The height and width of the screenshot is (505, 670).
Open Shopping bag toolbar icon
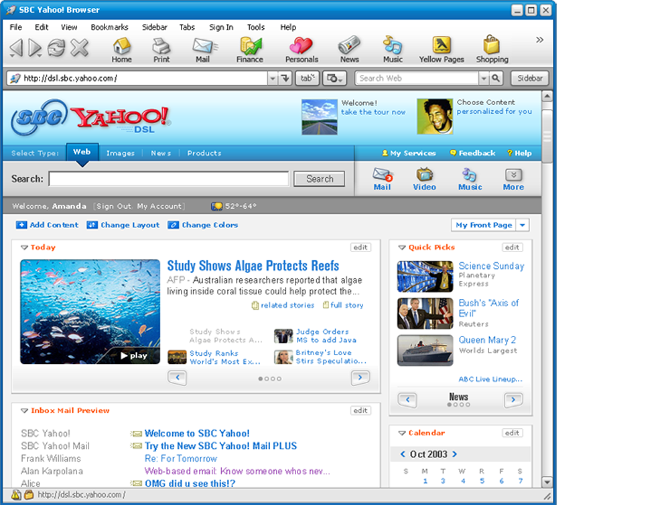click(492, 50)
